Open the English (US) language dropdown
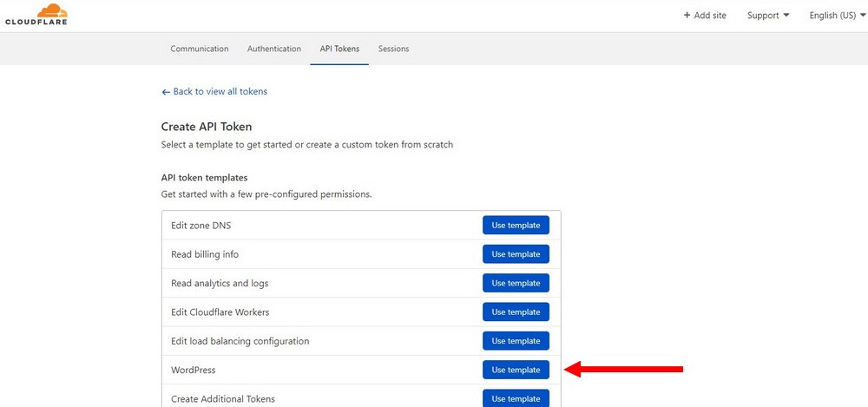Viewport: 868px width, 407px height. pos(838,16)
